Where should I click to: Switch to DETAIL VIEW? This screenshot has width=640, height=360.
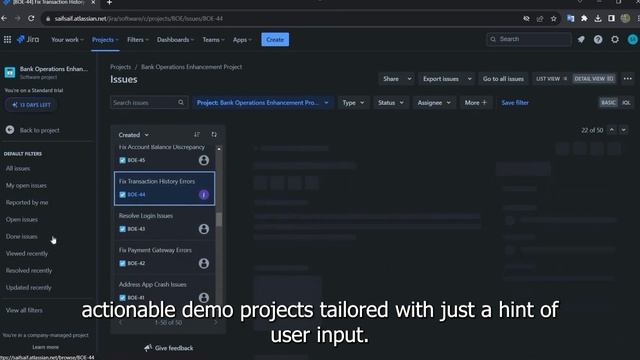593,79
